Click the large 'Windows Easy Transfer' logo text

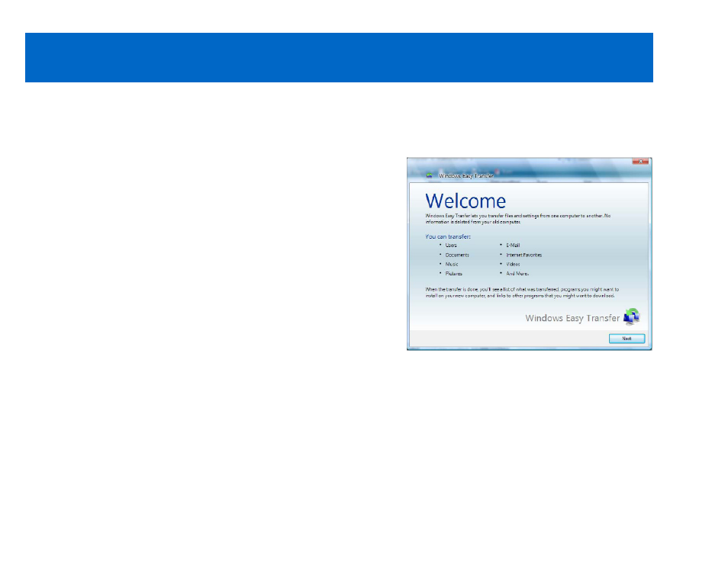pos(572,318)
